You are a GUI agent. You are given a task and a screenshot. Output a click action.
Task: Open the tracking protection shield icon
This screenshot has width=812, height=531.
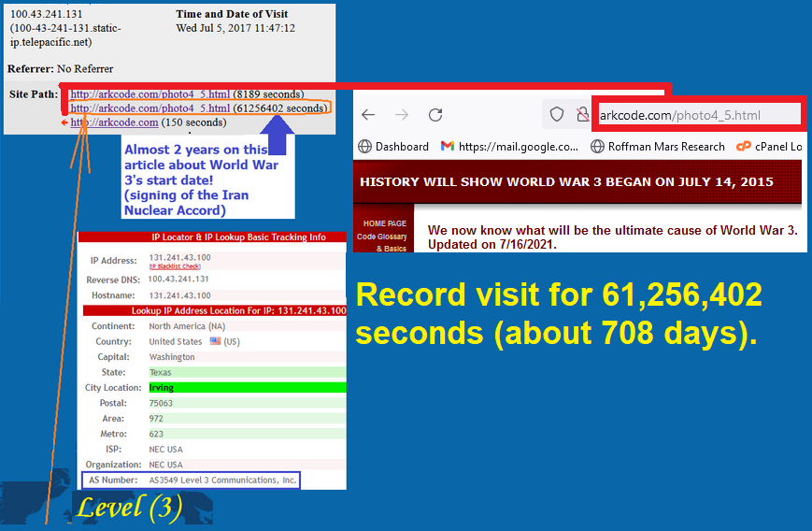[557, 115]
